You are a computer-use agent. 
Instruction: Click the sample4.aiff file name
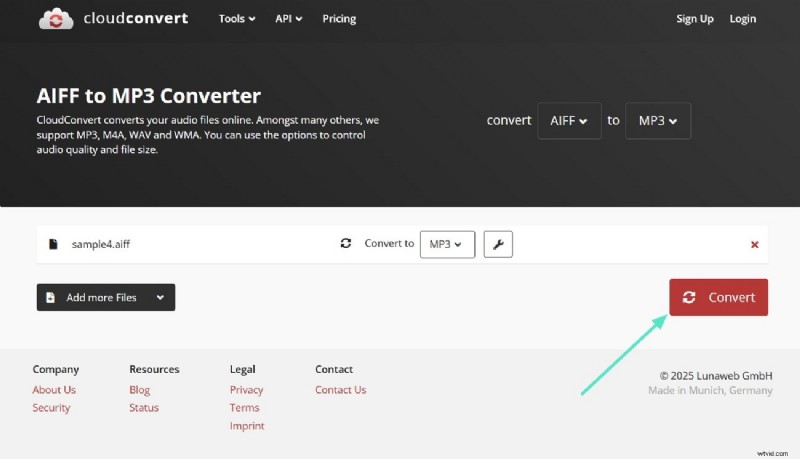101,244
